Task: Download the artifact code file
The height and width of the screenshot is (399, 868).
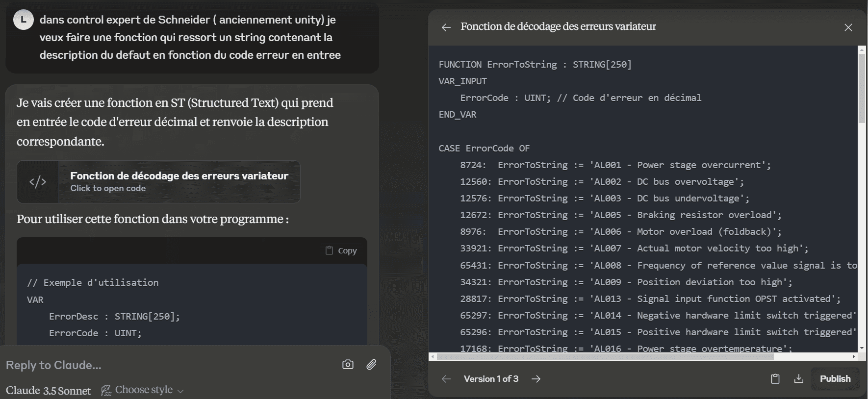Action: [x=799, y=379]
